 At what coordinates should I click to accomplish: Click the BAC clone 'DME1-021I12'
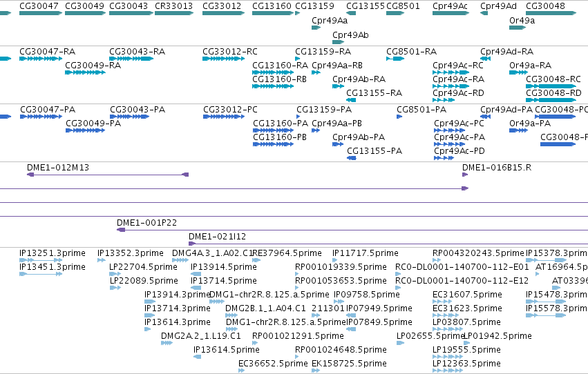217,237
